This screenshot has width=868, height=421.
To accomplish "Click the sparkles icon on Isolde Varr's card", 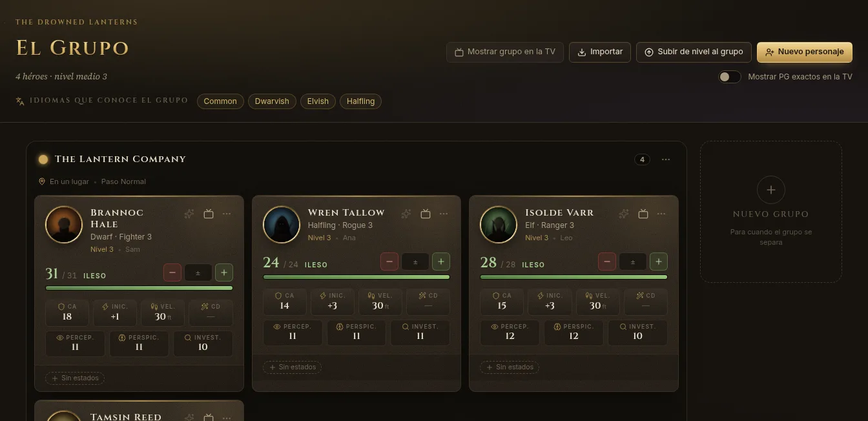I will [x=624, y=214].
